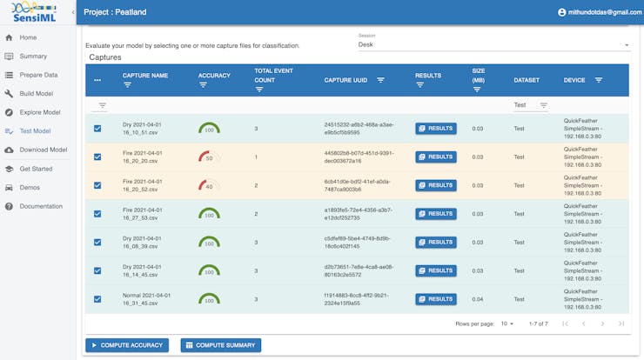
Task: Open the Session dropdown showing Desk
Action: tap(493, 43)
